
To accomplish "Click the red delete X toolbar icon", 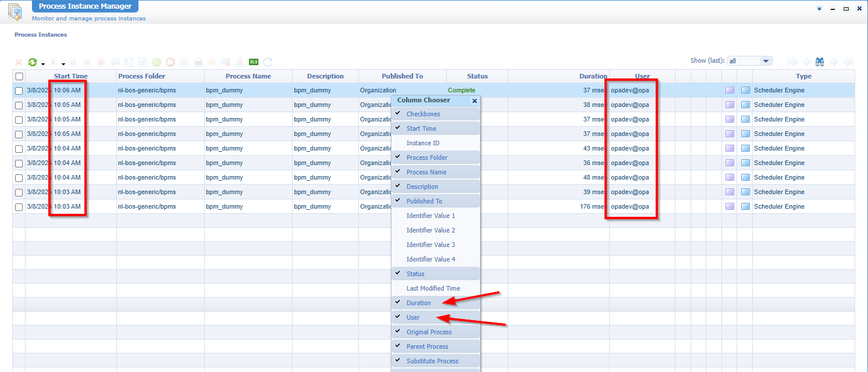I will point(19,62).
